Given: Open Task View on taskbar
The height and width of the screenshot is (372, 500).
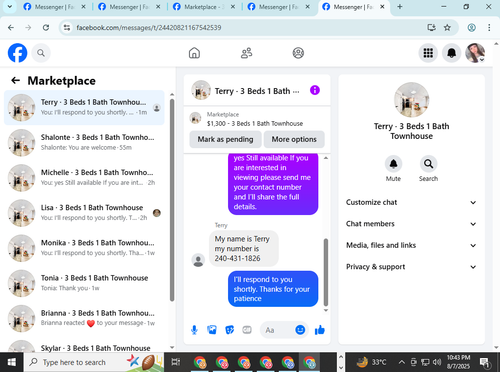Looking at the screenshot, I should (176, 362).
